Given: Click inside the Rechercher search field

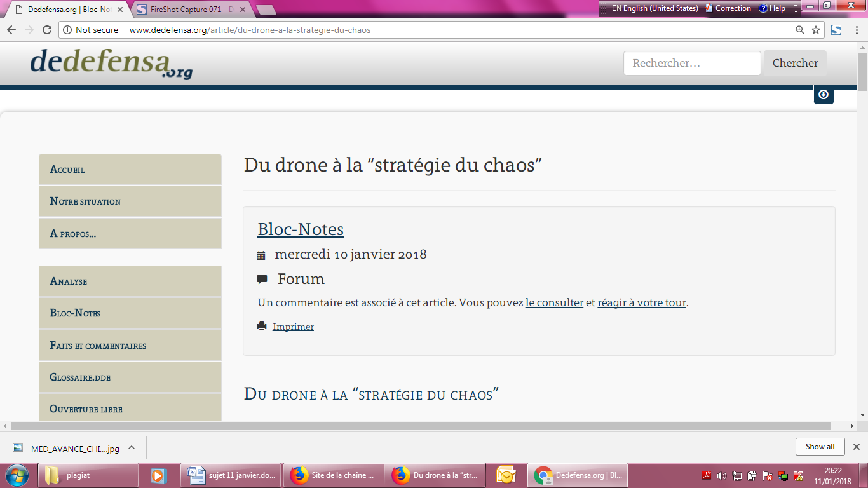Looking at the screenshot, I should point(691,63).
